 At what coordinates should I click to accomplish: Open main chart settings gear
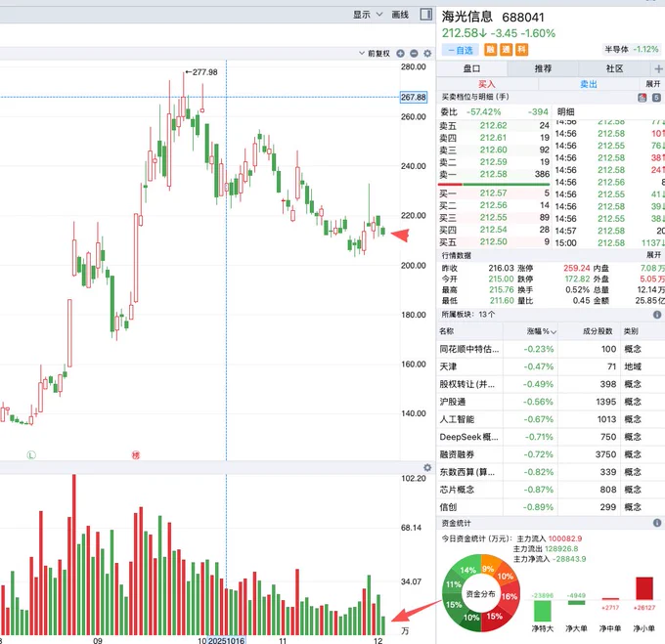[427, 54]
